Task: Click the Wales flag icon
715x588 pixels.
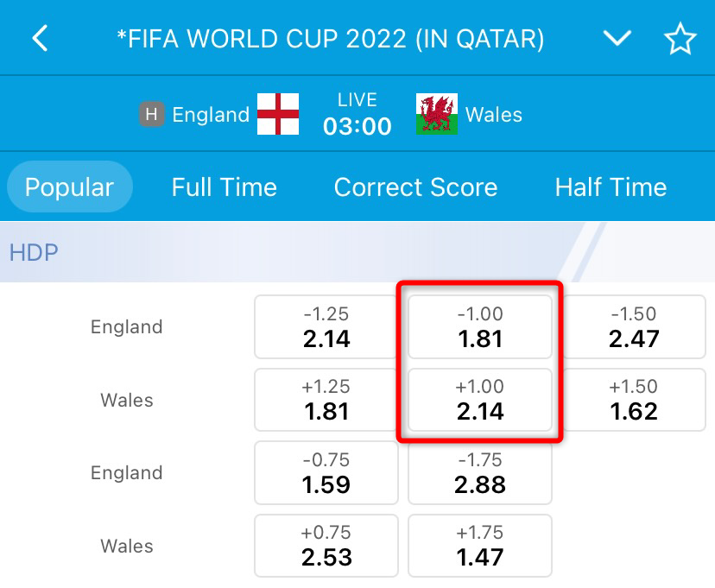Action: pyautogui.click(x=436, y=113)
